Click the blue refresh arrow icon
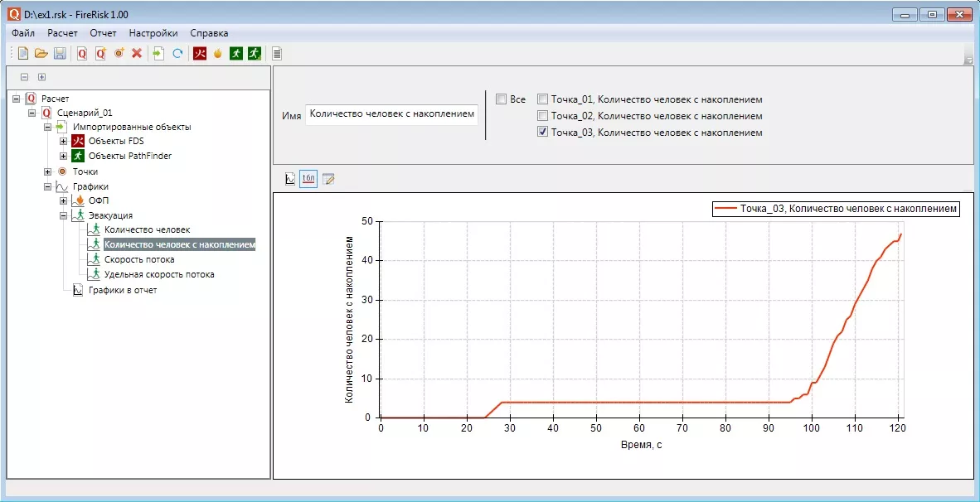This screenshot has height=502, width=980. (177, 54)
